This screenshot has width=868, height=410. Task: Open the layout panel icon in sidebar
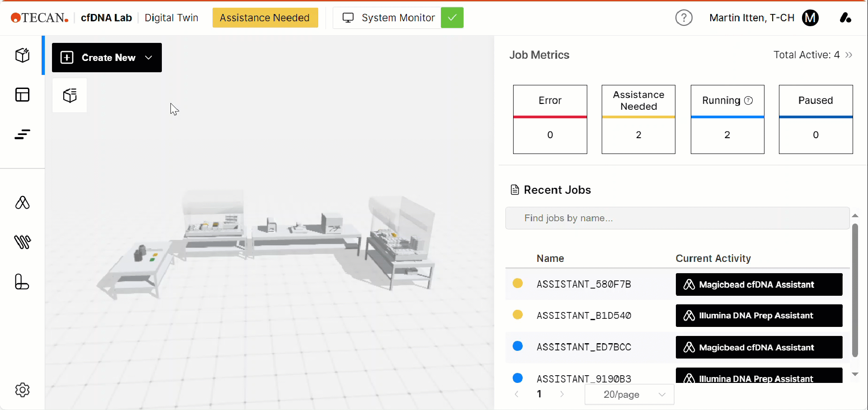tap(22, 94)
